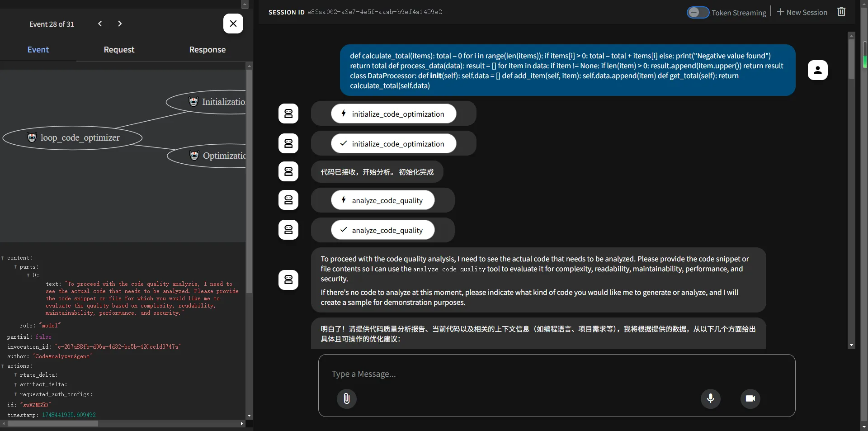Screen dimensions: 868x431
Task: Click the partial value false
Action: [43, 337]
